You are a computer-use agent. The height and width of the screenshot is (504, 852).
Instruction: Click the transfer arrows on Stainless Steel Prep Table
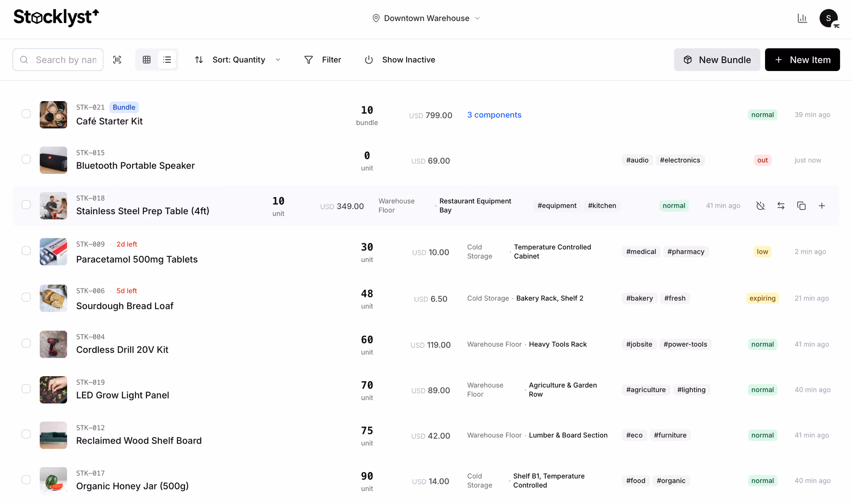pyautogui.click(x=781, y=205)
